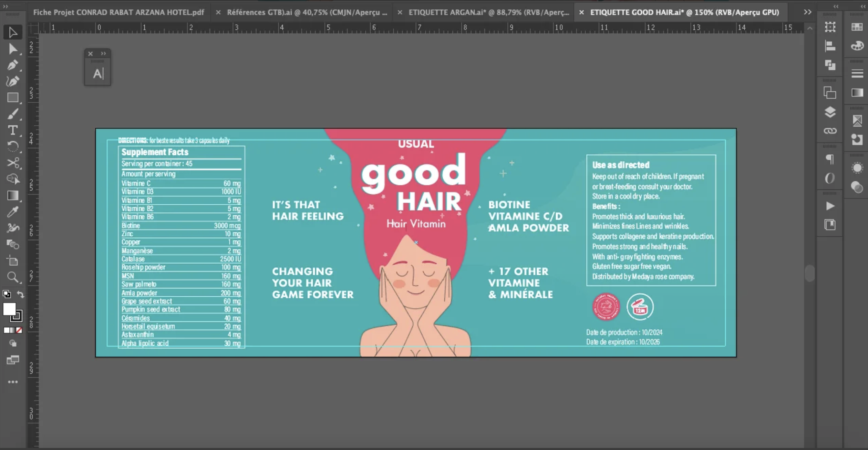The image size is (868, 450).
Task: Open the Layers panel
Action: click(830, 112)
